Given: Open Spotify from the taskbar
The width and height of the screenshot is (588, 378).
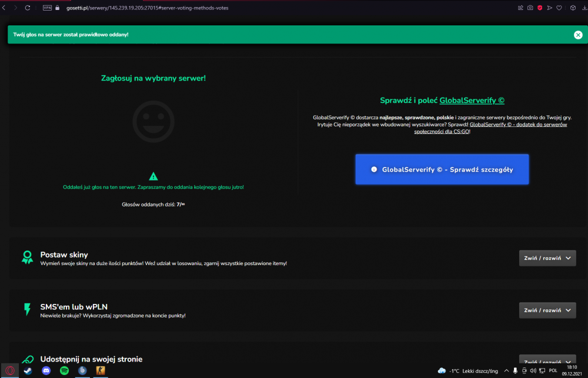Looking at the screenshot, I should pyautogui.click(x=65, y=370).
